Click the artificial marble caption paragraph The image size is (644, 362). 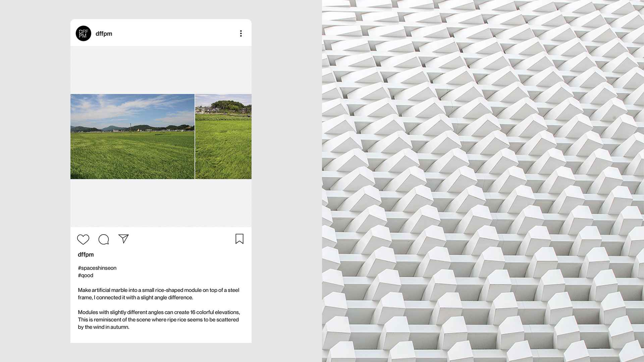159,294
